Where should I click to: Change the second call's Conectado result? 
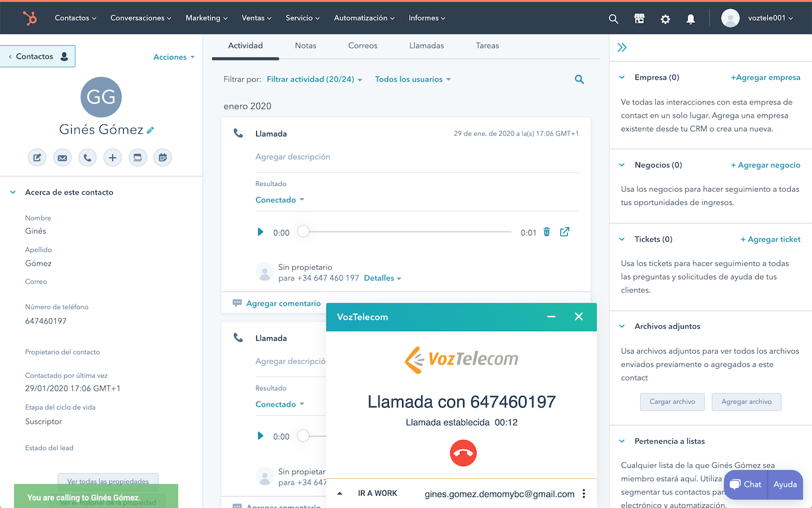pyautogui.click(x=280, y=404)
